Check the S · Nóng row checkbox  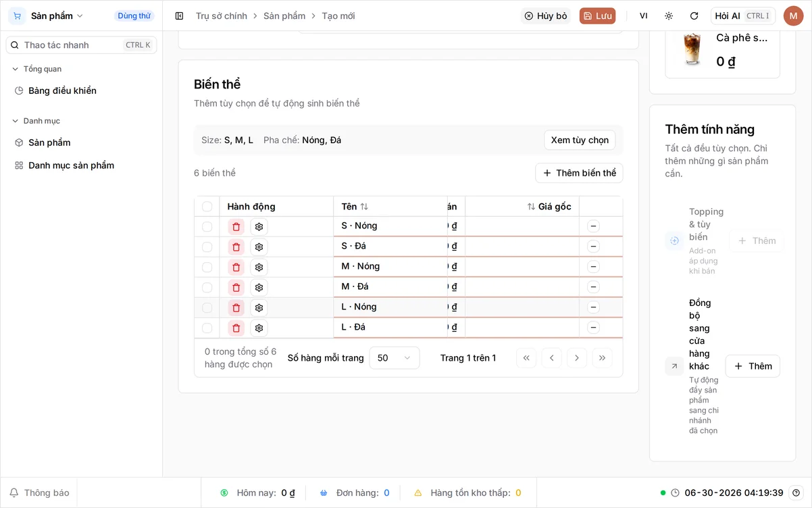207,227
